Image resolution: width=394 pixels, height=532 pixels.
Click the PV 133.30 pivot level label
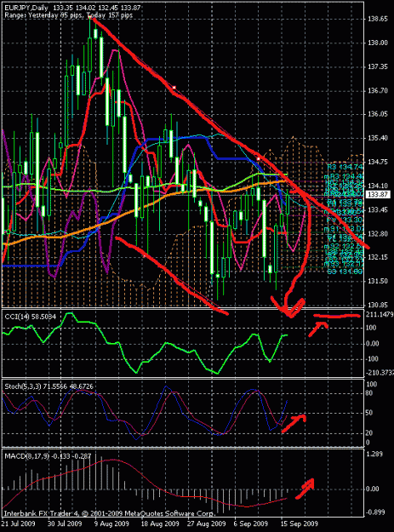point(345,220)
